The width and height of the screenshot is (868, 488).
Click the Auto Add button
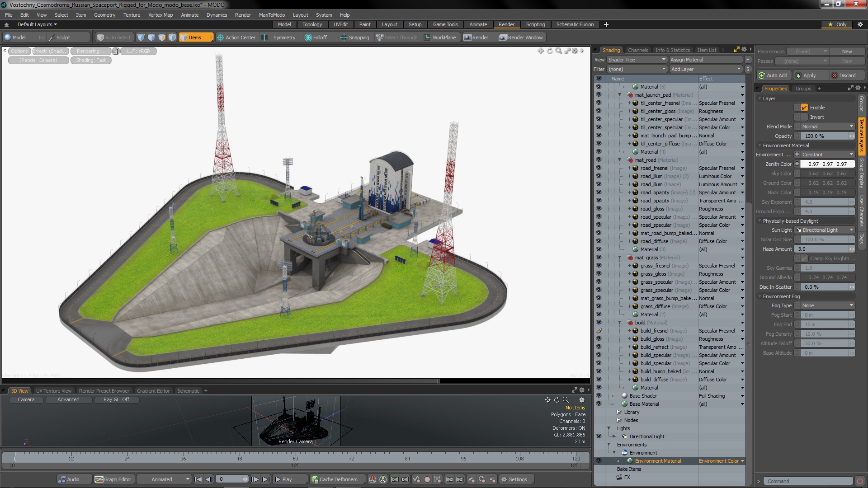click(x=773, y=75)
